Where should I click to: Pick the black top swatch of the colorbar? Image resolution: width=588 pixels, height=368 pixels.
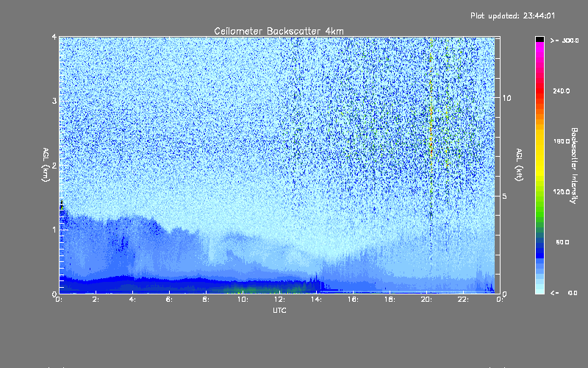539,40
